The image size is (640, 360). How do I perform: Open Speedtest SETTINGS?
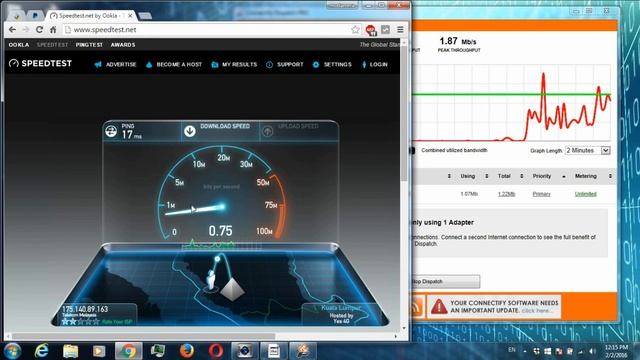click(x=332, y=64)
